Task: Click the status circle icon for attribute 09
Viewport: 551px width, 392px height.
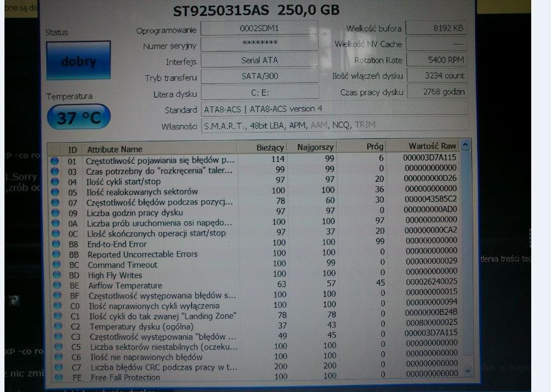Action: pos(55,213)
